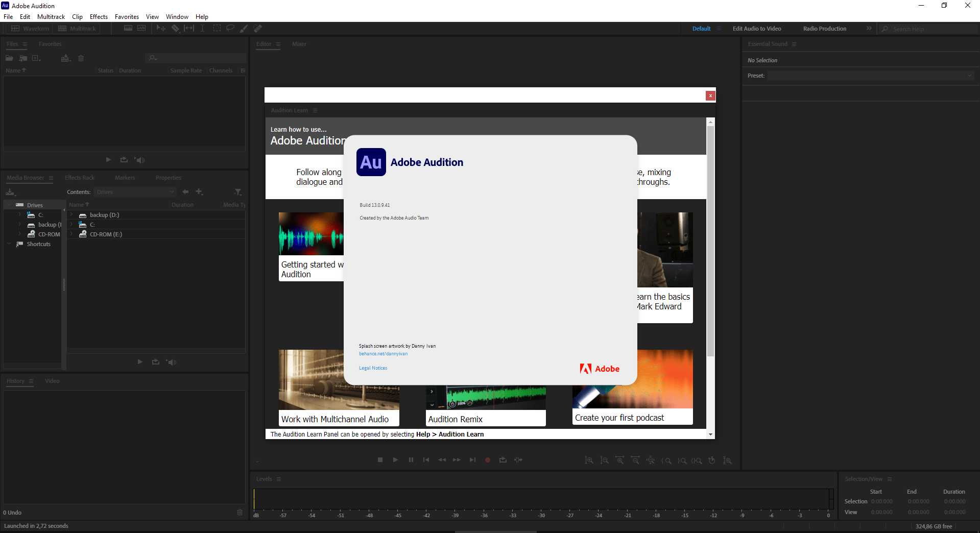
Task: Switch to the Effects Rack tab
Action: (x=80, y=178)
